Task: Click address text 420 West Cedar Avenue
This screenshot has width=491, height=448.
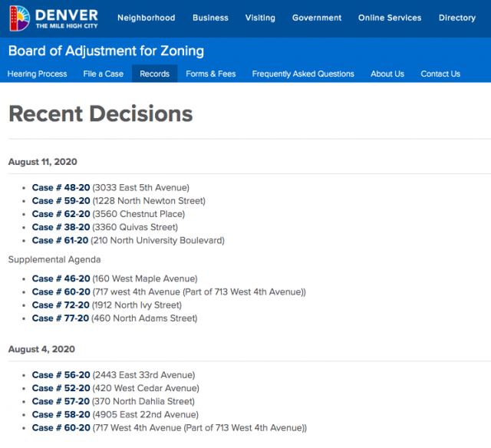Action: click(146, 388)
